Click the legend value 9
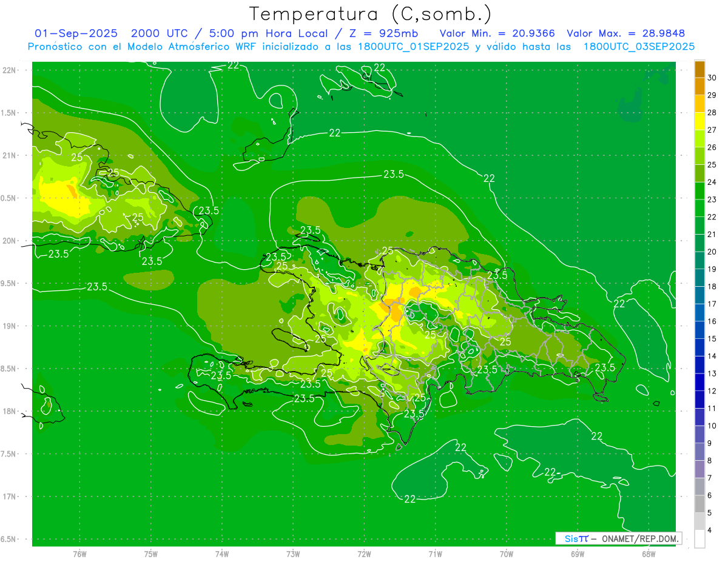 point(710,443)
